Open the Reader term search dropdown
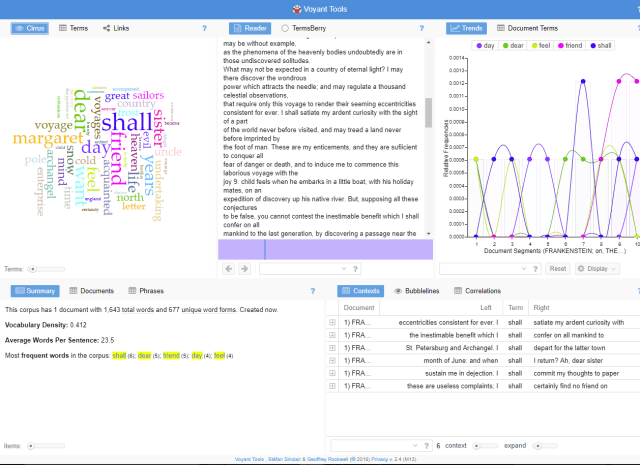The image size is (640, 465). (347, 269)
